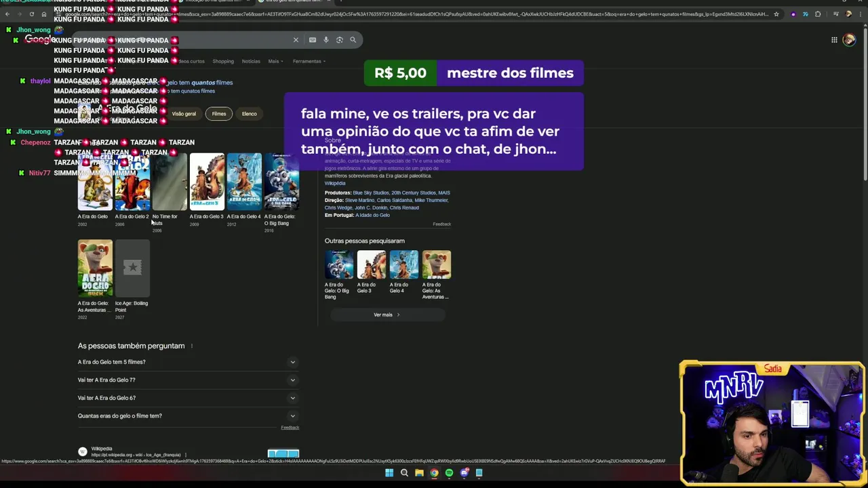Select the Filmes chip
Screen dimensions: 868x488
click(x=219, y=114)
